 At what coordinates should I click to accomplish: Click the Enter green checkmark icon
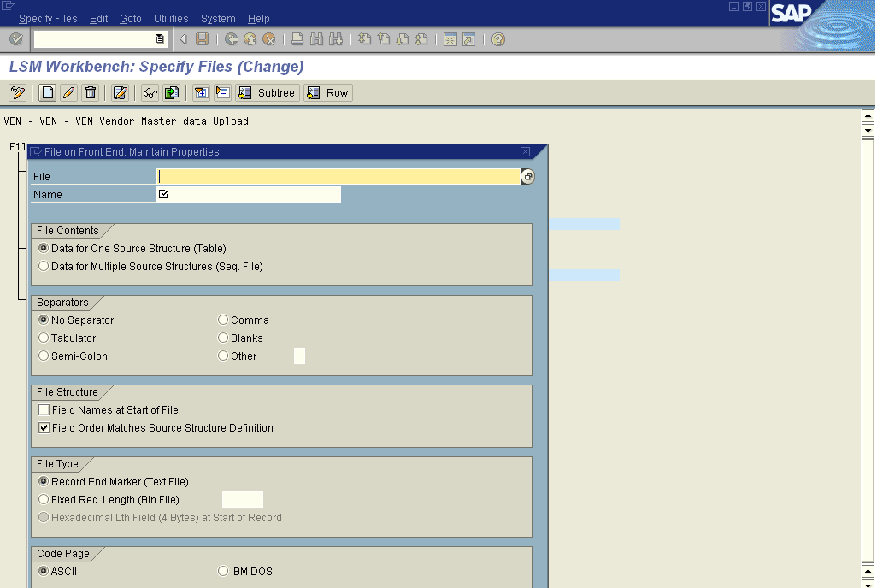coord(15,39)
